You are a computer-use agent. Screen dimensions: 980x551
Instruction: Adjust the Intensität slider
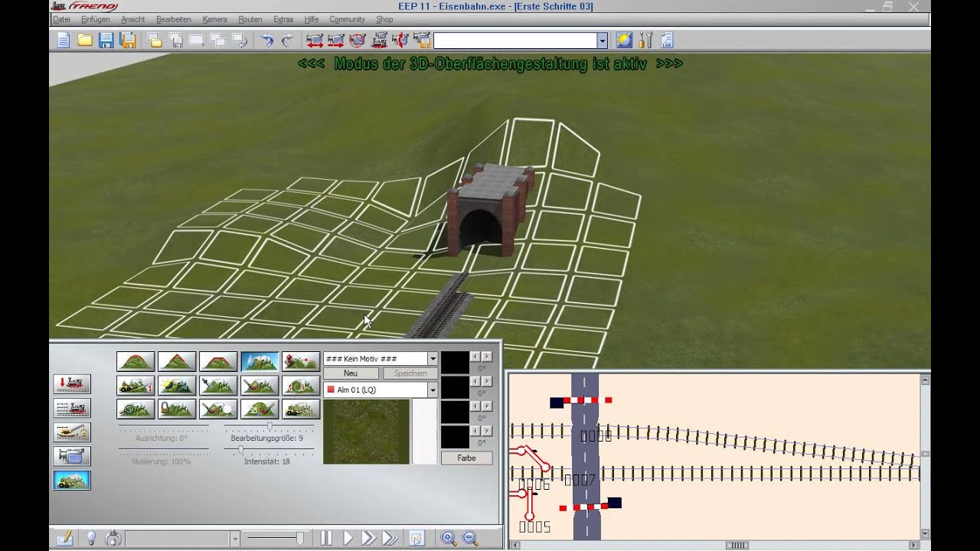[x=240, y=449]
